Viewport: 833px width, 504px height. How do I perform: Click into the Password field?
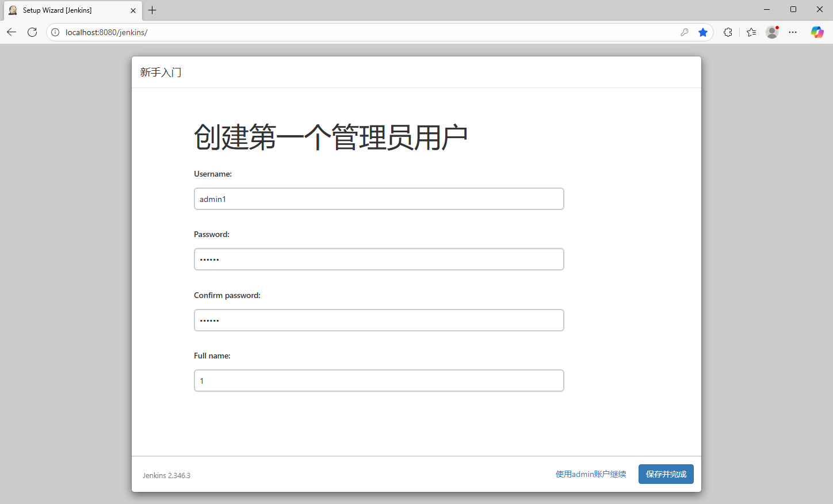379,259
